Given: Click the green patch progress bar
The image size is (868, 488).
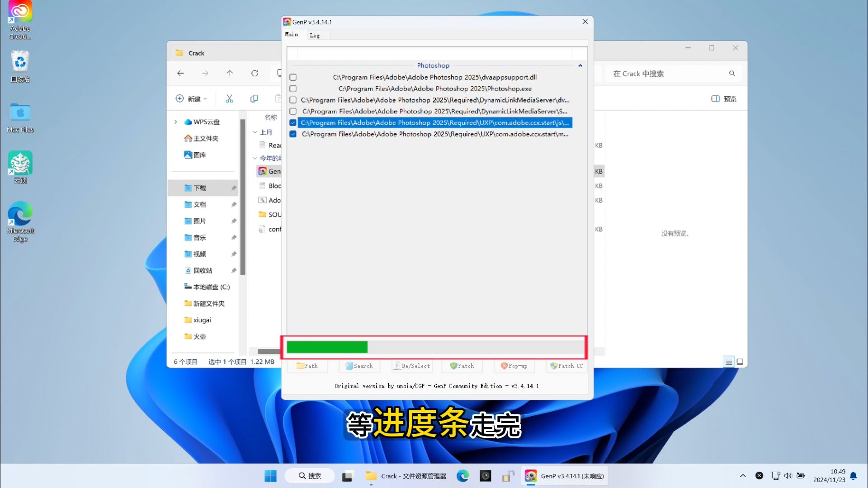Looking at the screenshot, I should coord(435,347).
